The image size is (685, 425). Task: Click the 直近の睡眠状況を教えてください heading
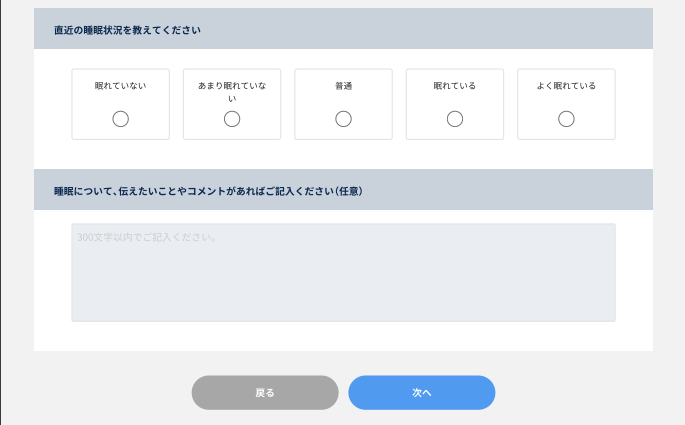coord(127,30)
